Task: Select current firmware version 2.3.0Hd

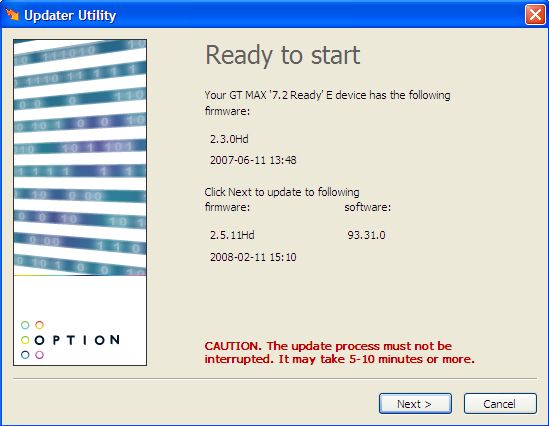Action: [x=229, y=139]
